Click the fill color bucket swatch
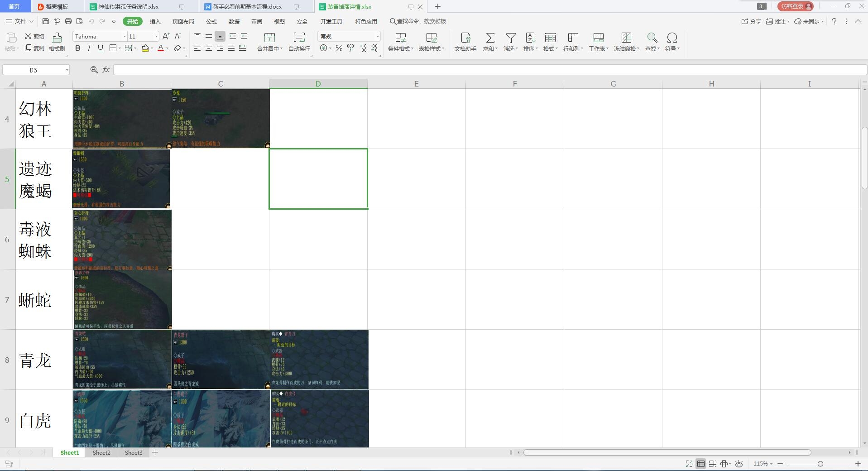 point(145,48)
